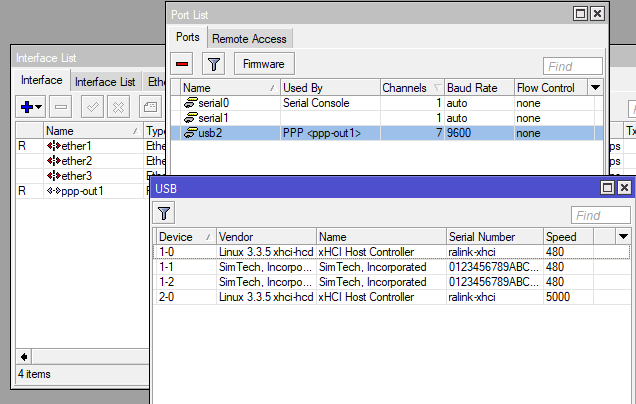
Task: Expand the add interface dropdown arrow
Action: click(x=39, y=107)
